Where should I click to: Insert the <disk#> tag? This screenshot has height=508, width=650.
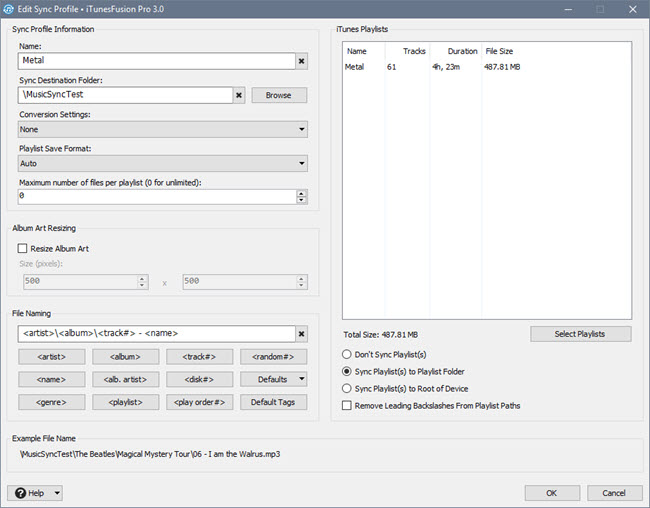point(199,379)
